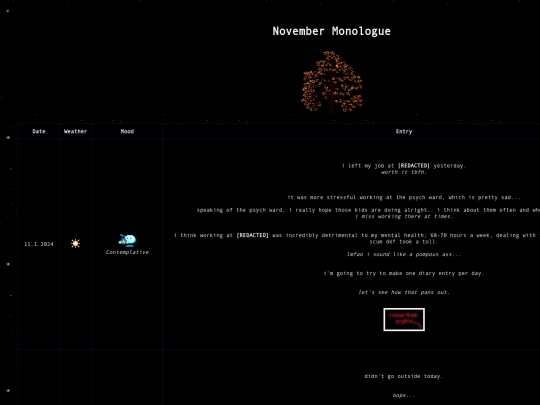Click the 'November Monologue' page title
Image resolution: width=540 pixels, height=405 pixels.
tap(332, 31)
